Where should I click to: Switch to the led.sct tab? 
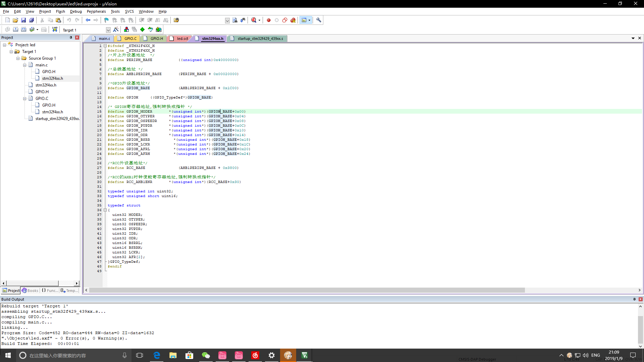click(x=182, y=39)
